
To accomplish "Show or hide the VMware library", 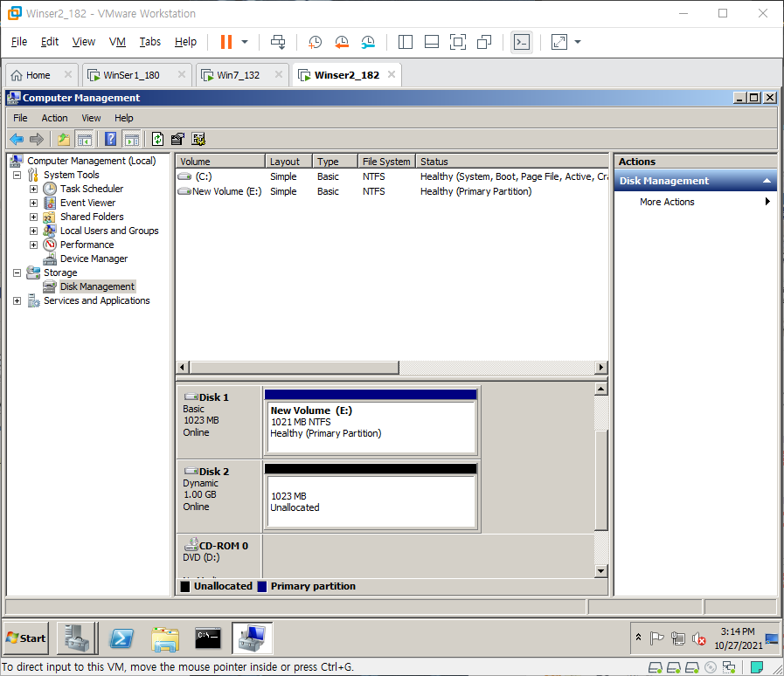I will 406,42.
